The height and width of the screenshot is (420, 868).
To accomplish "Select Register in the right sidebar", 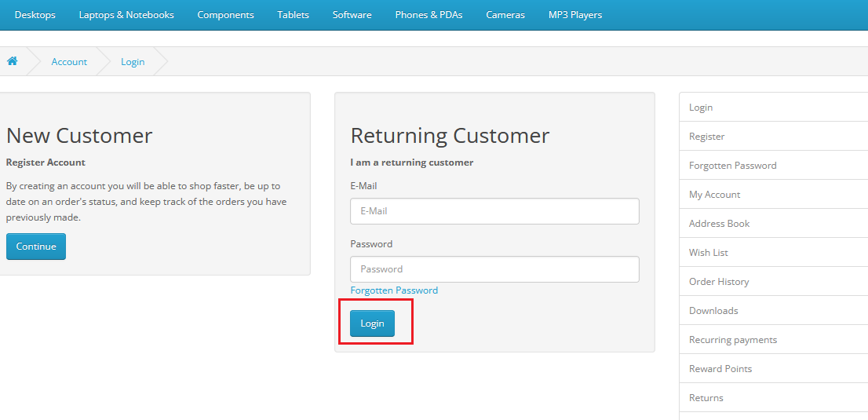I will 773,137.
